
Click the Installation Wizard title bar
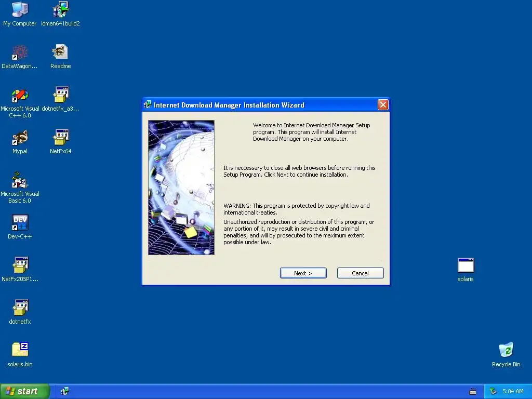pos(265,105)
